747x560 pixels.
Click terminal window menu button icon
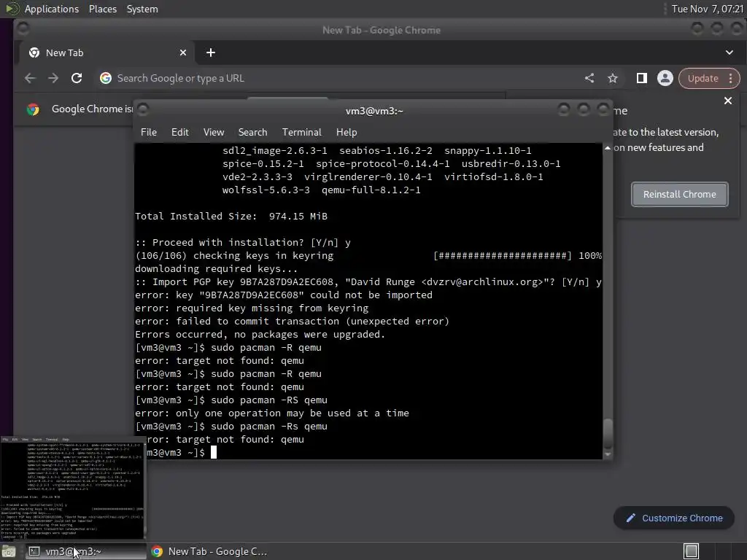(x=143, y=110)
